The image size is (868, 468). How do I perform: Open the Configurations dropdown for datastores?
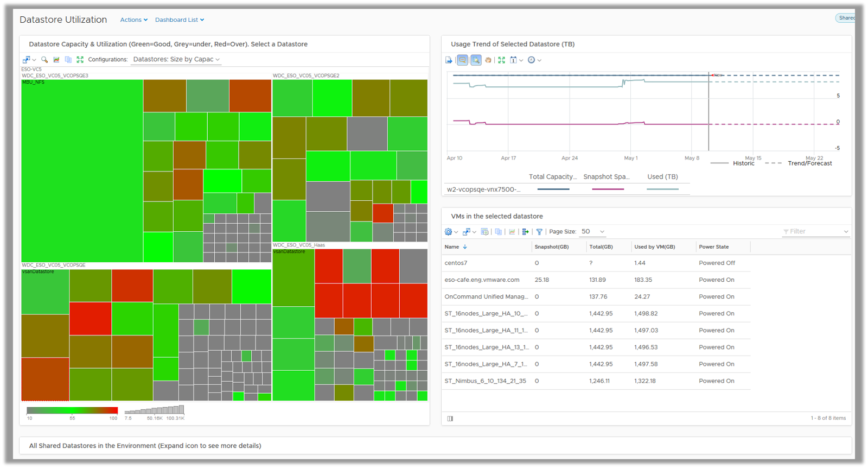tap(176, 60)
